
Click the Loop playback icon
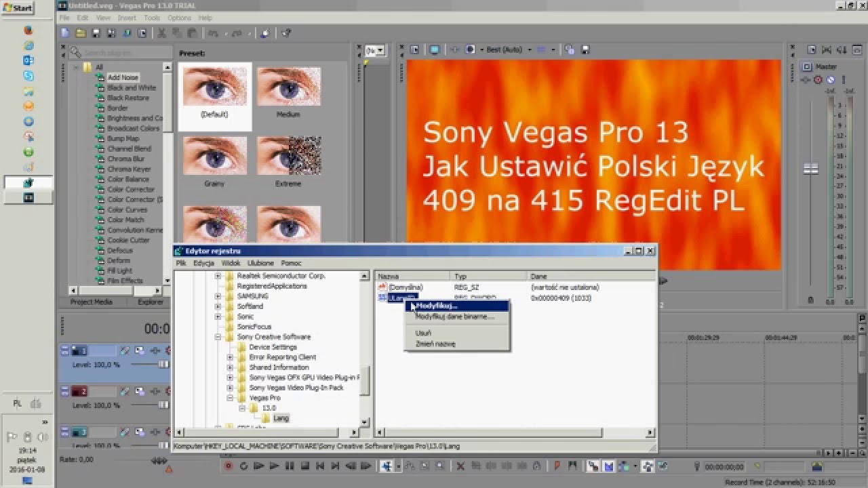click(x=243, y=466)
